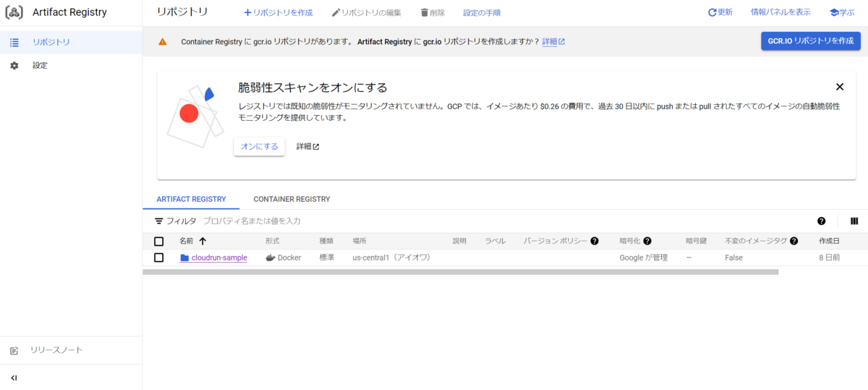
Task: Click the Google が管理 cell
Action: pos(644,258)
